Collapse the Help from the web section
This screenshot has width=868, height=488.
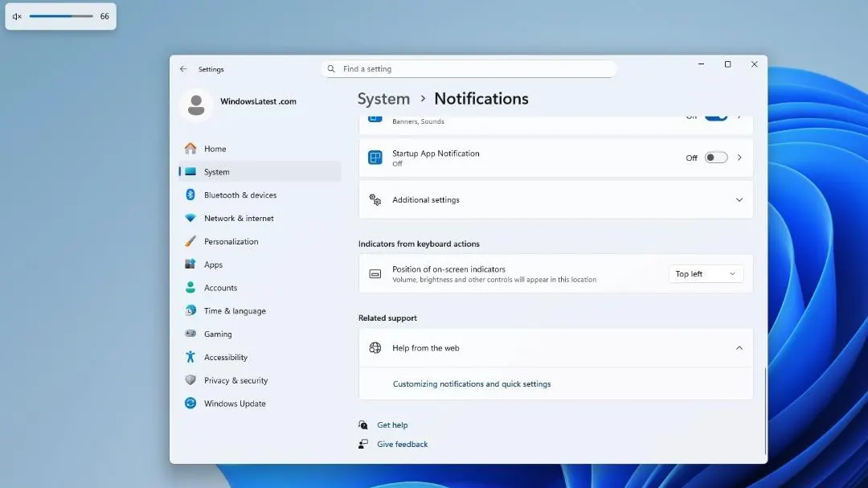(739, 348)
